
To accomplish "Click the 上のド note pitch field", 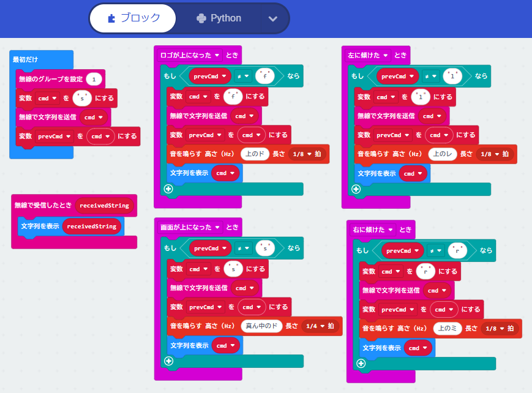I will 256,154.
